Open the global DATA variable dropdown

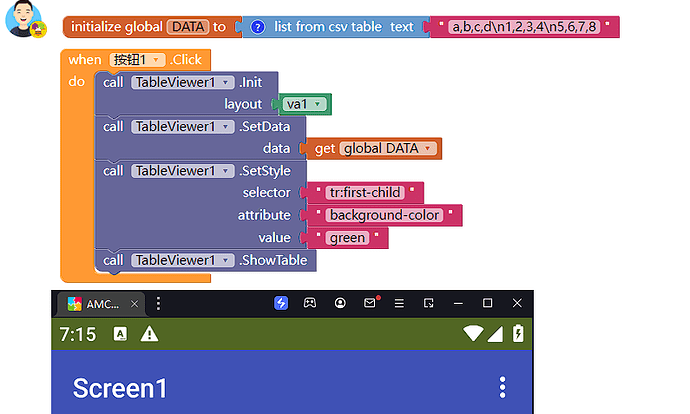[x=389, y=149]
